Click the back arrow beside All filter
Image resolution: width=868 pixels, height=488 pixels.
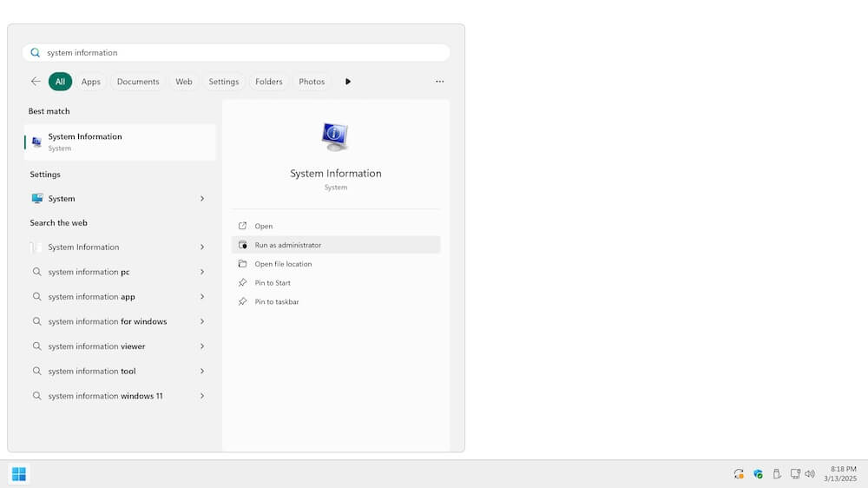[x=36, y=82]
